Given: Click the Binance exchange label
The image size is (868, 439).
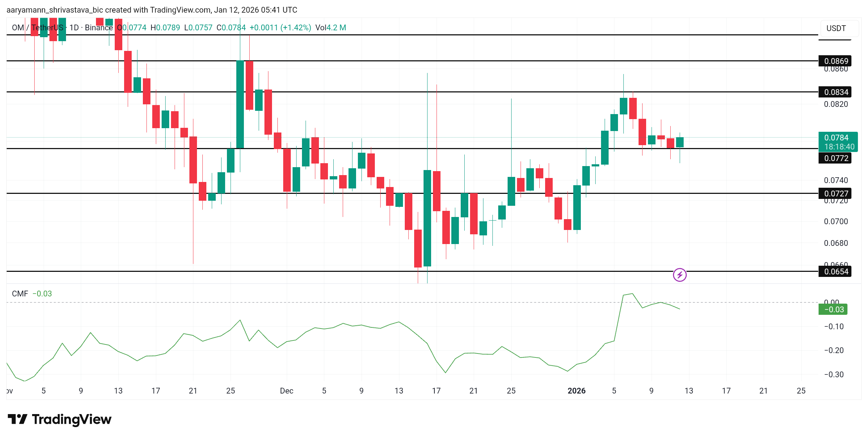Looking at the screenshot, I should (98, 27).
